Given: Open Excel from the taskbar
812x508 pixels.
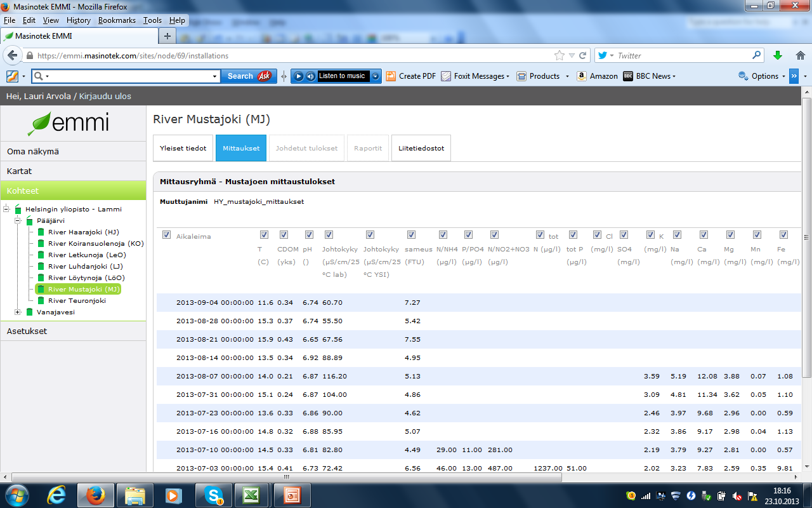Looking at the screenshot, I should point(252,495).
